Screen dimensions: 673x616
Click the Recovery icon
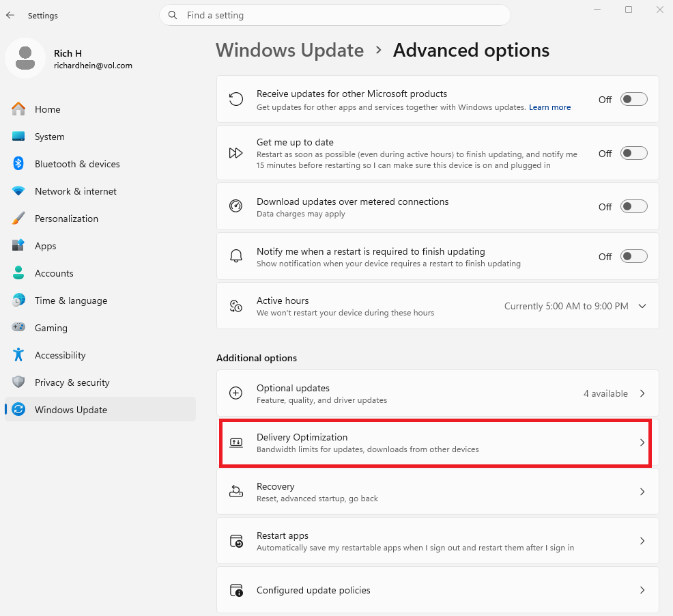[235, 492]
